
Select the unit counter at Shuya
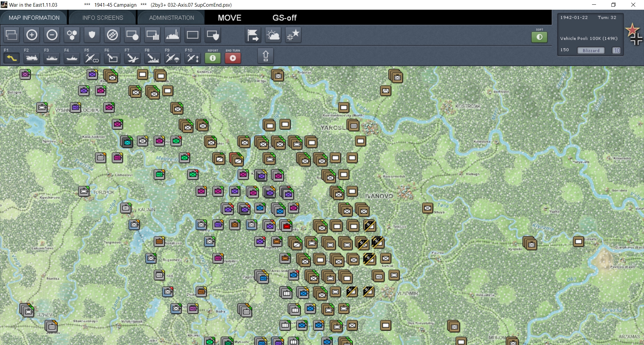pos(428,208)
